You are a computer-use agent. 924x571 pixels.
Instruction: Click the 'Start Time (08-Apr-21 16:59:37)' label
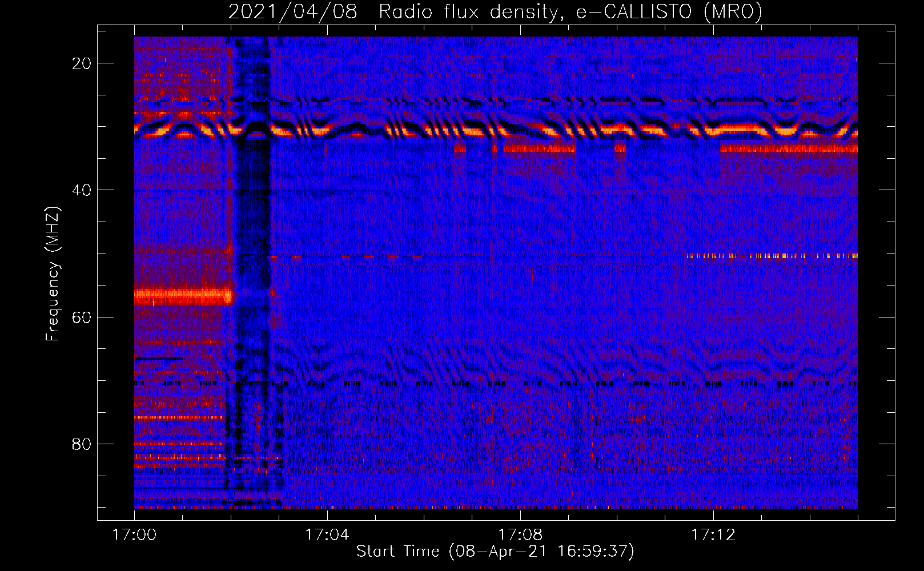(x=495, y=552)
